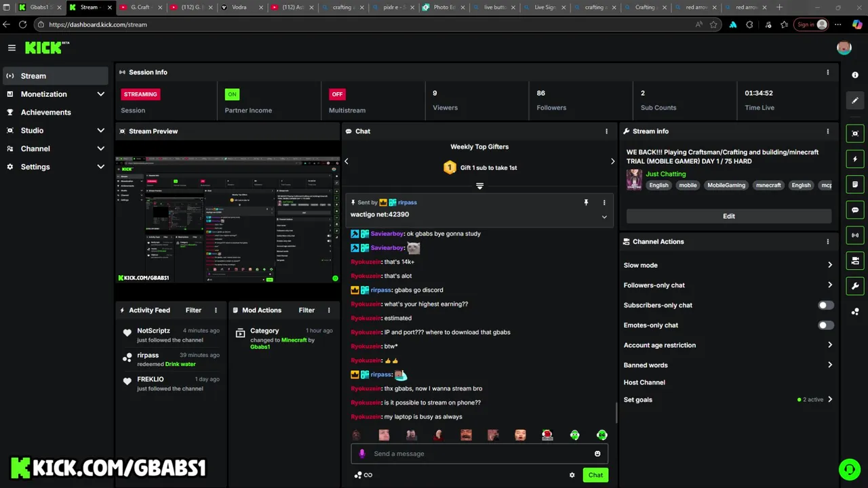Image resolution: width=868 pixels, height=488 pixels.
Task: Click Filter in Activity Feed
Action: point(193,310)
